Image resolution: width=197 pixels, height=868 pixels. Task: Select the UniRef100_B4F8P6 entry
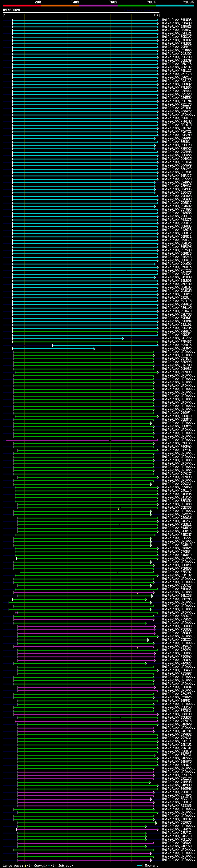pyautogui.click(x=177, y=247)
